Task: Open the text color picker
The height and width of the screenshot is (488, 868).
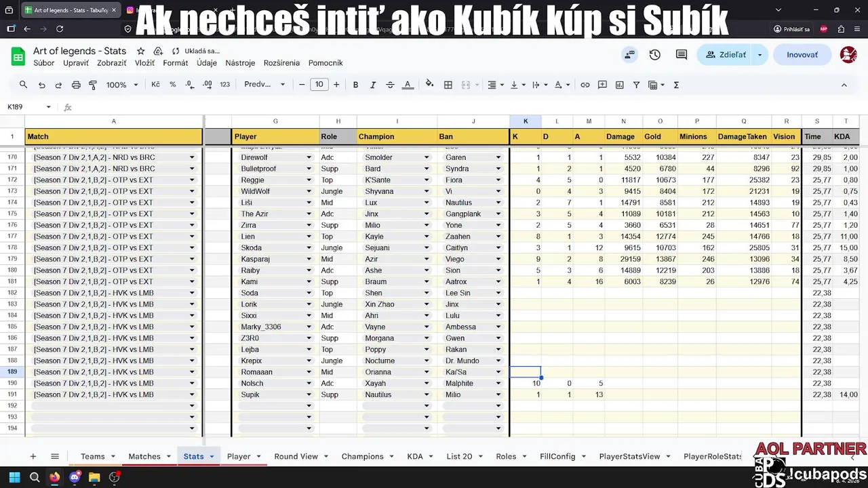Action: (408, 85)
